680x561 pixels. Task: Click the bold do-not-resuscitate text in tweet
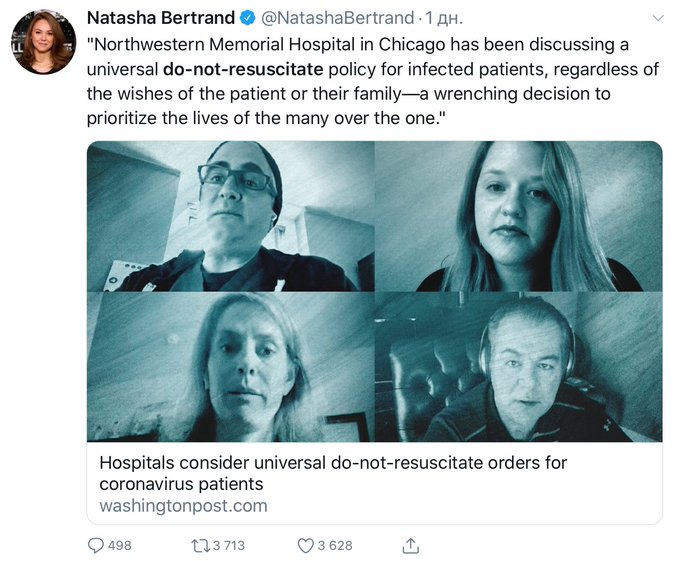243,69
